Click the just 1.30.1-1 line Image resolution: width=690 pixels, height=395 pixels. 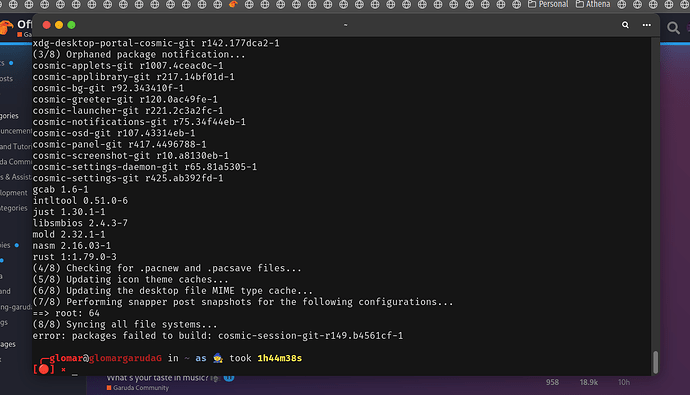tap(69, 212)
